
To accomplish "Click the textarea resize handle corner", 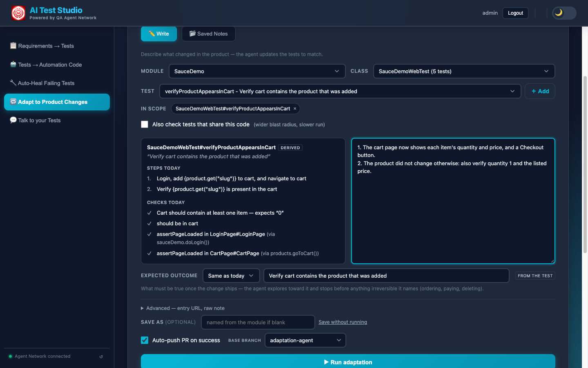I will pos(552,261).
